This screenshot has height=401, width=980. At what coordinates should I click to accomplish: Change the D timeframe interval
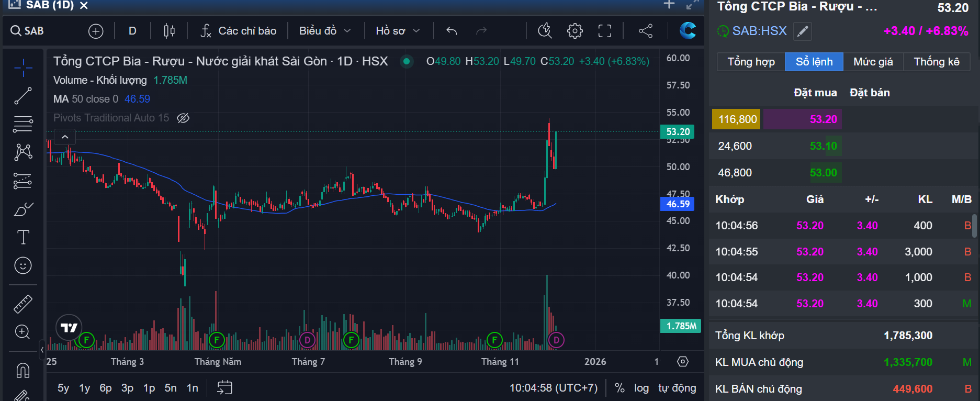click(x=132, y=31)
